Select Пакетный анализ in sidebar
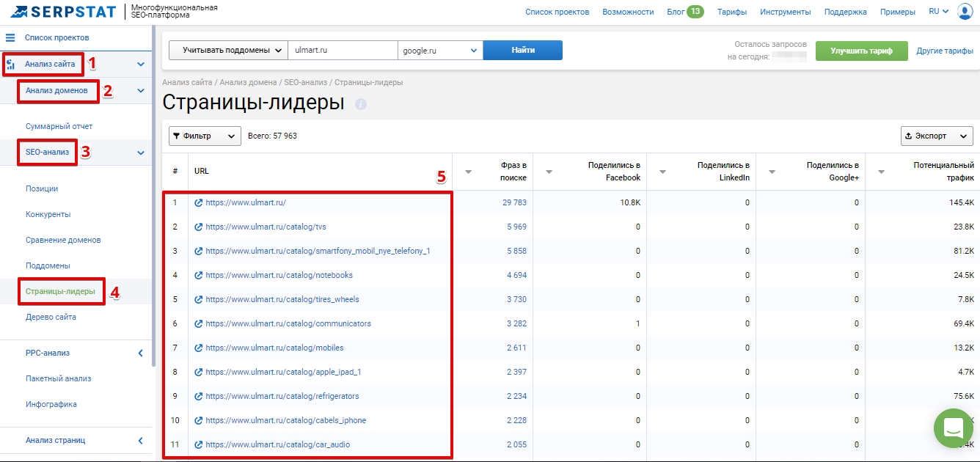 pyautogui.click(x=59, y=378)
